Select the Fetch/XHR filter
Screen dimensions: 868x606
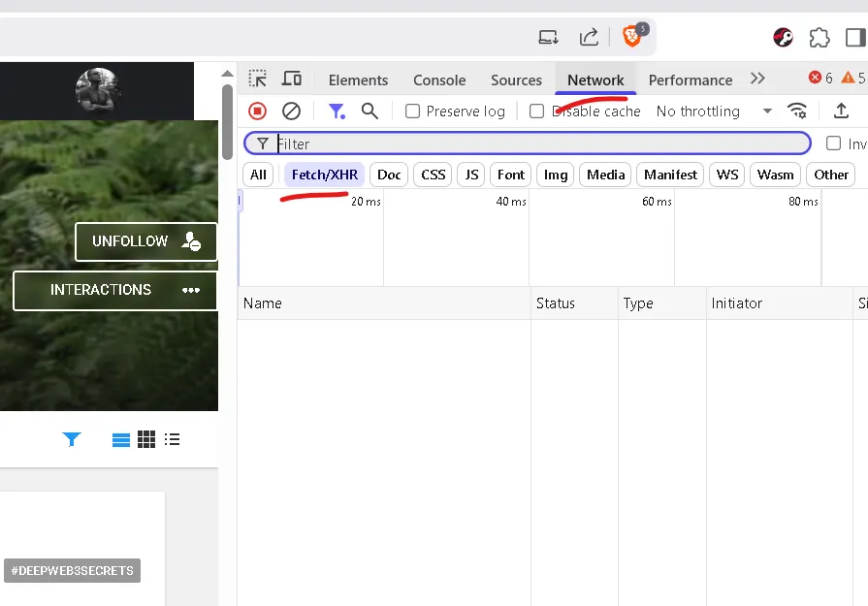tap(324, 175)
